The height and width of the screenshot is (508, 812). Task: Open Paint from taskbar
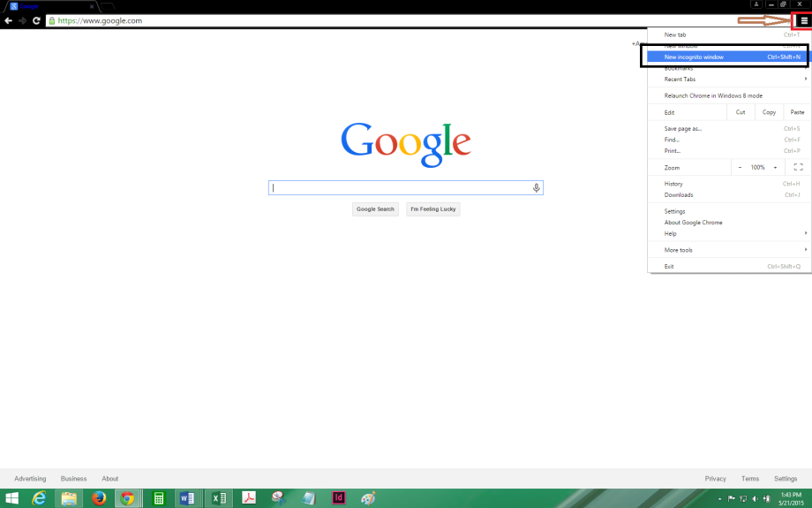click(x=368, y=498)
